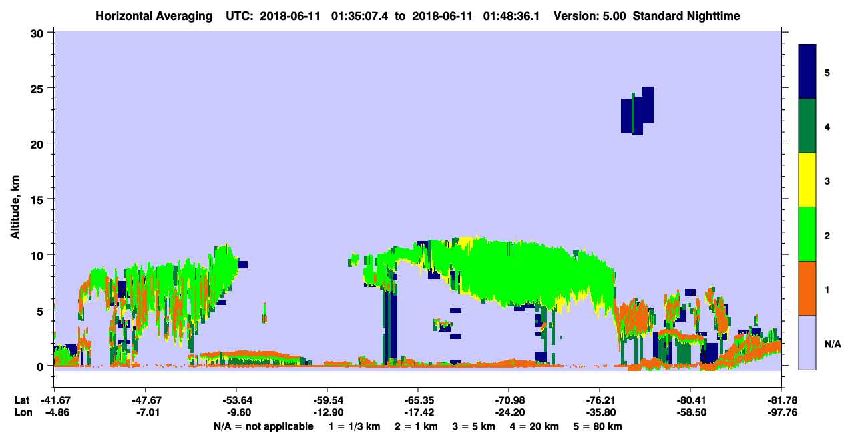Click the 'Standard Nighttime' label

click(x=686, y=16)
